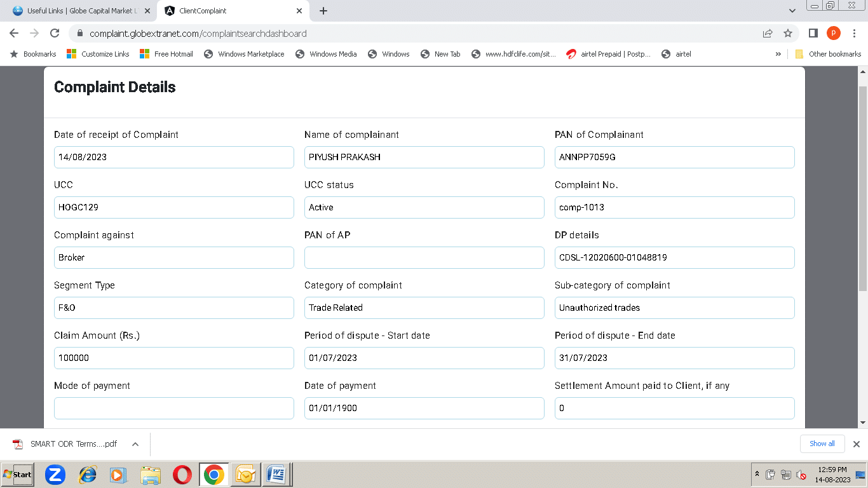Open options for SMART ODR Terms download
The height and width of the screenshot is (488, 868).
coord(135,444)
